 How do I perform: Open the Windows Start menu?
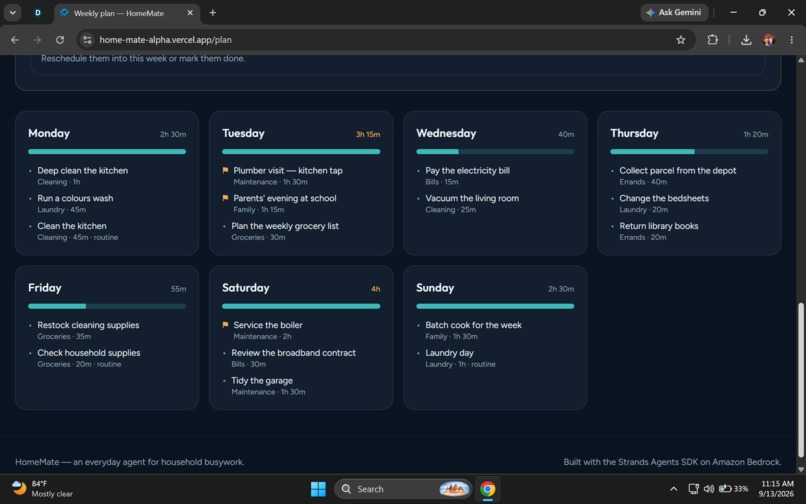tap(318, 489)
